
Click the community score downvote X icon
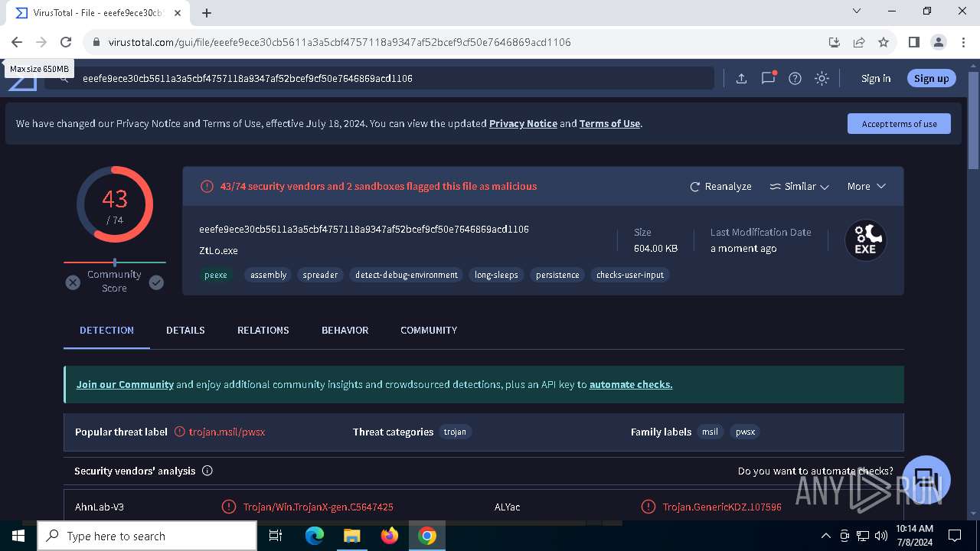73,282
